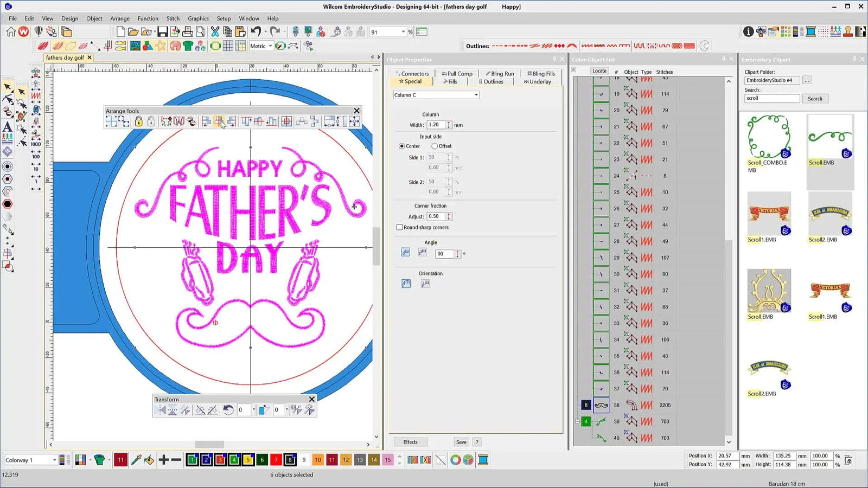Select the Offset radio button under Input side
This screenshot has height=488, width=868.
click(435, 146)
